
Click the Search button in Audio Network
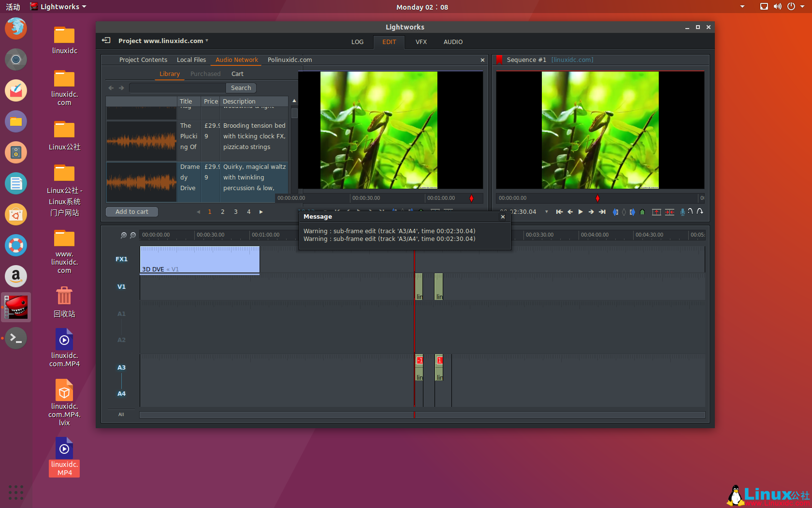pos(241,88)
